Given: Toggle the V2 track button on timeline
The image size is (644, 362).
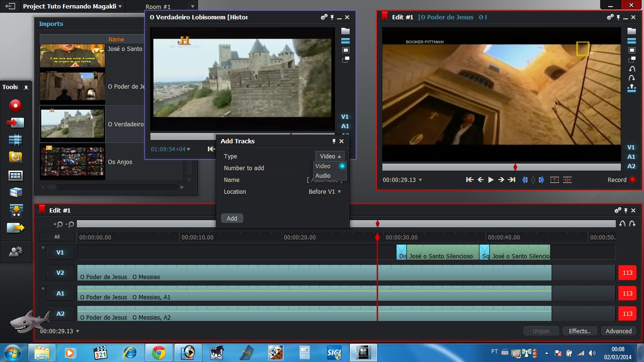Looking at the screenshot, I should pyautogui.click(x=60, y=272).
